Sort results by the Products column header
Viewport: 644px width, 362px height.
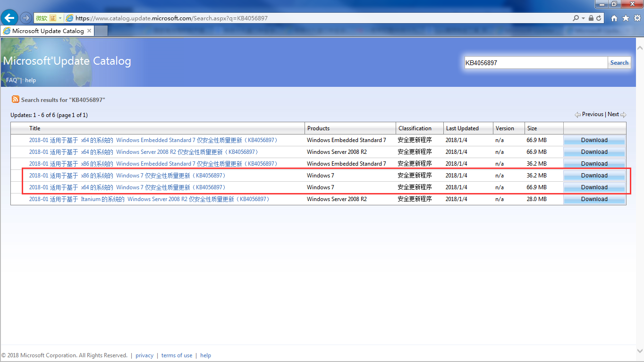click(318, 128)
